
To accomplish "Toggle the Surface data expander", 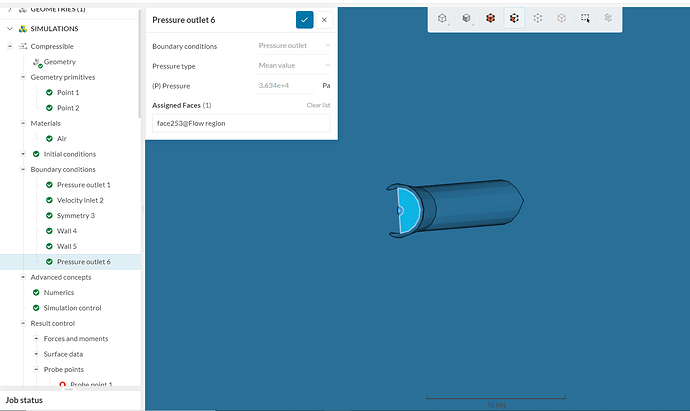I will click(x=36, y=354).
